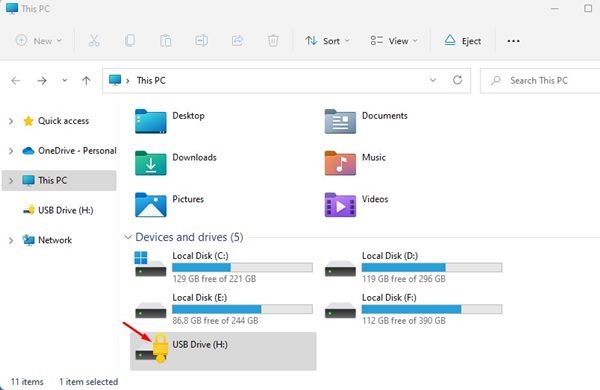The height and width of the screenshot is (390, 600).
Task: Click the Copy icon in toolbar
Action: tap(130, 41)
